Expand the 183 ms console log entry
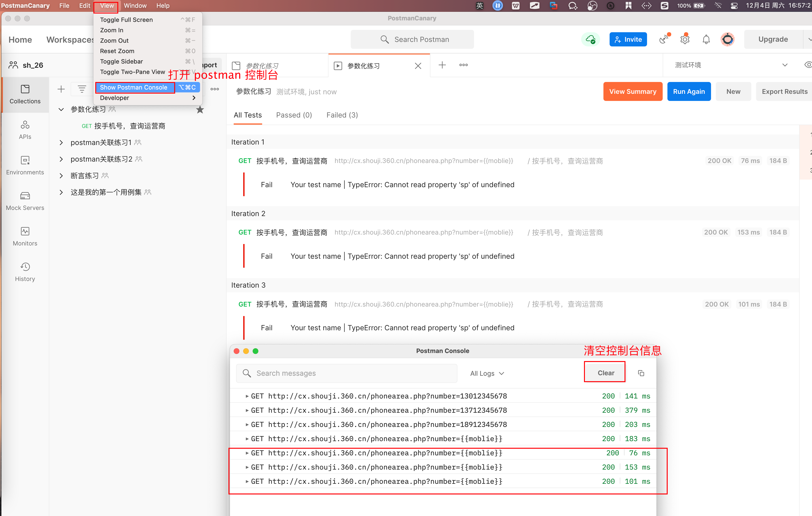The width and height of the screenshot is (812, 516). pyautogui.click(x=247, y=439)
